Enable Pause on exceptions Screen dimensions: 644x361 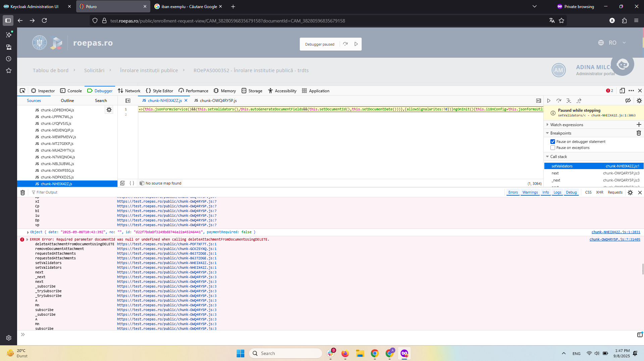click(x=553, y=148)
